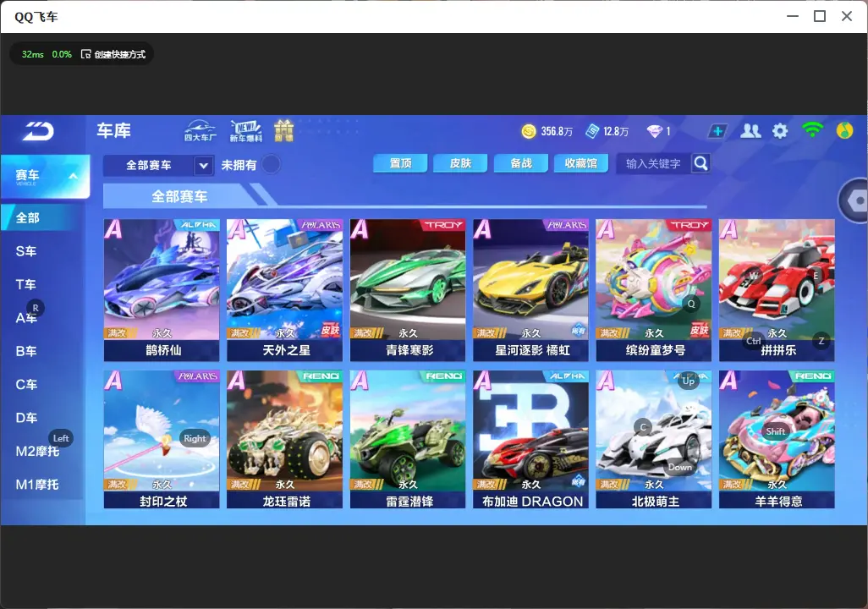
Task: Click the 12.8万 coupon balance
Action: pos(616,131)
